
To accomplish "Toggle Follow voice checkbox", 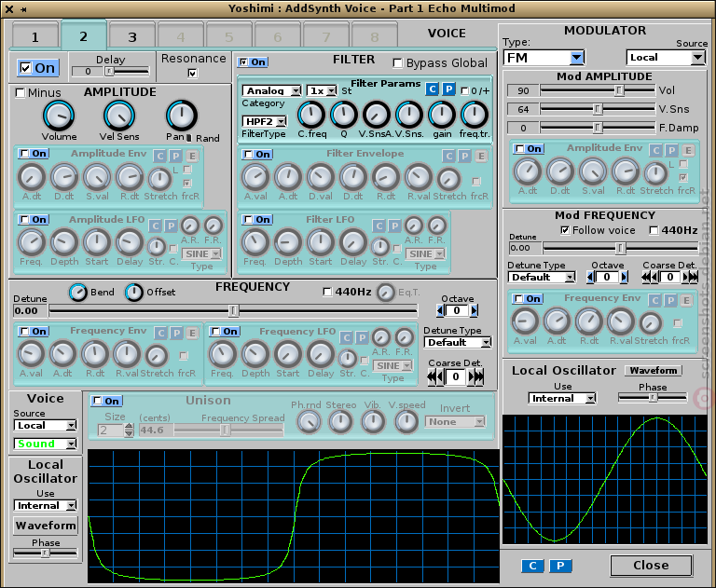I will click(565, 230).
